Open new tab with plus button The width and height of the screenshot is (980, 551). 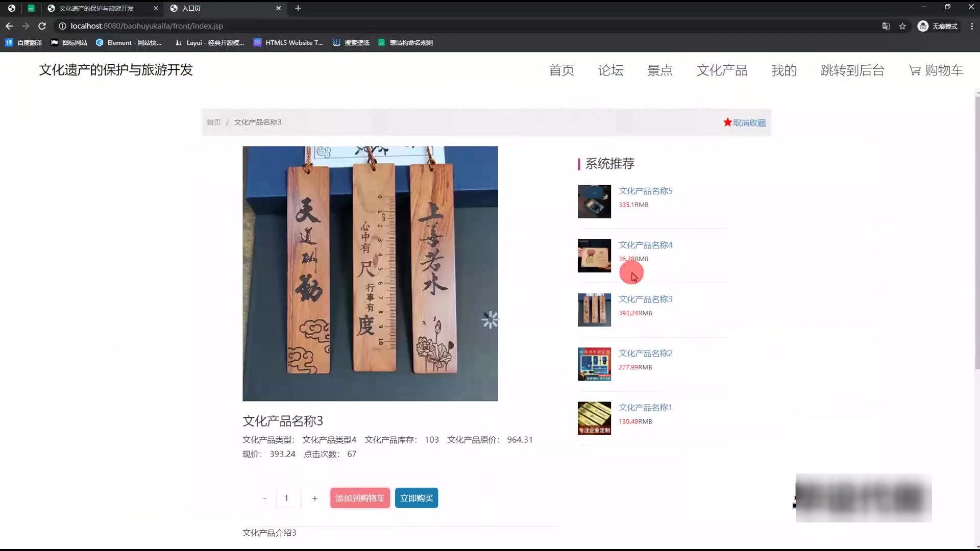tap(298, 8)
